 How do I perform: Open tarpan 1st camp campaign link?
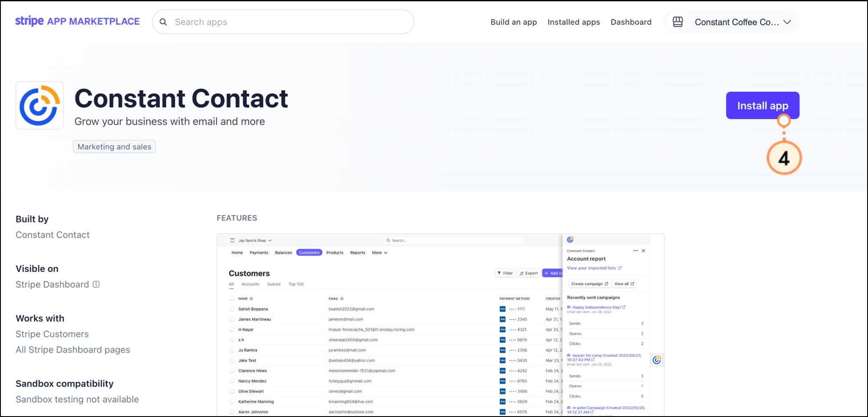click(x=605, y=358)
